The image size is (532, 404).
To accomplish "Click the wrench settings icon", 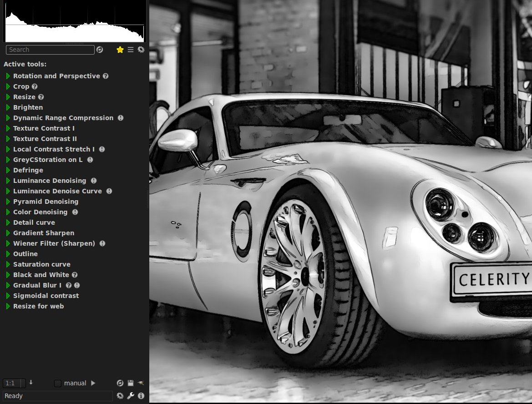I will [131, 396].
